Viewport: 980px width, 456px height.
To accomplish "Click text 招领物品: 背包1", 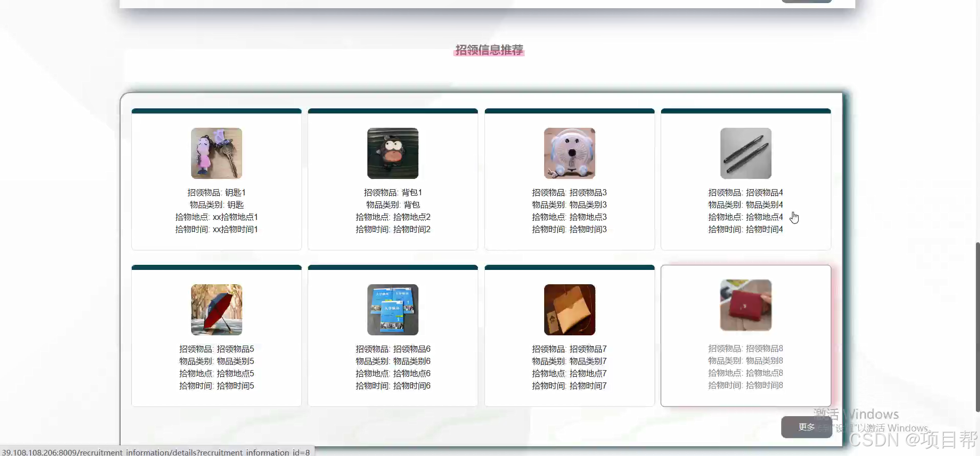I will pyautogui.click(x=393, y=193).
